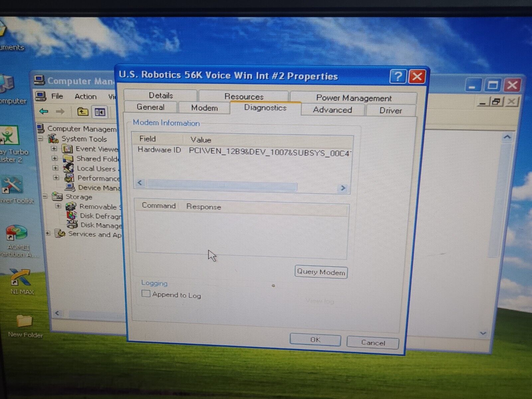Open the NI MAX desktop shortcut

point(21,282)
